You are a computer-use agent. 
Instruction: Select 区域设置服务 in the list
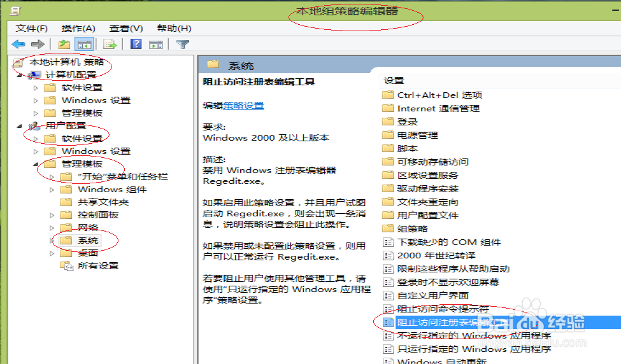click(428, 175)
